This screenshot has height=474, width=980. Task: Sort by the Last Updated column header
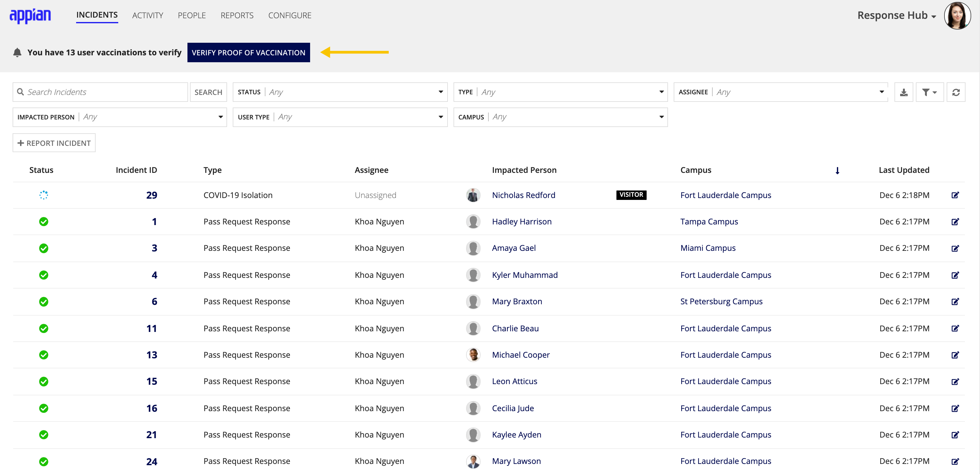point(904,170)
